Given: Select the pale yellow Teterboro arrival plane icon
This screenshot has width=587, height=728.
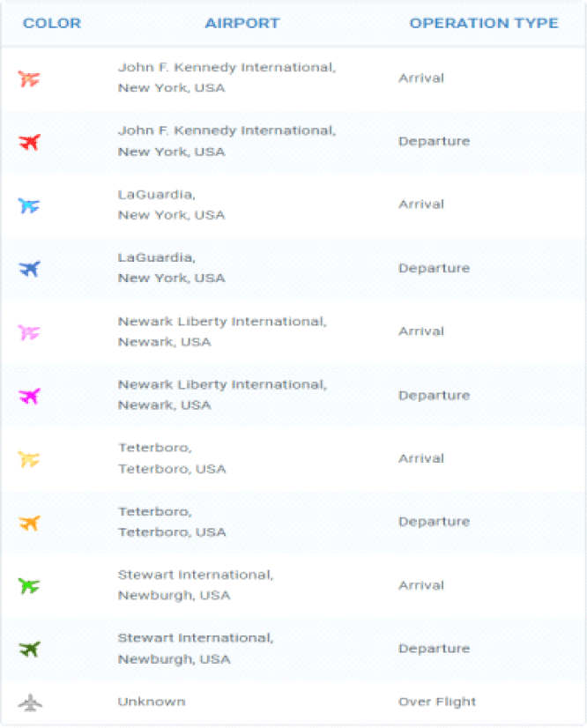Looking at the screenshot, I should 29,459.
